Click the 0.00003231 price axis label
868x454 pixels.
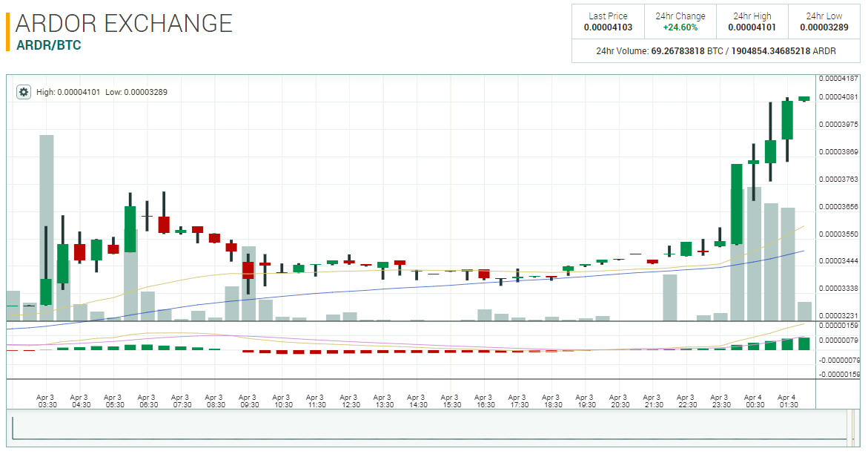click(x=838, y=316)
